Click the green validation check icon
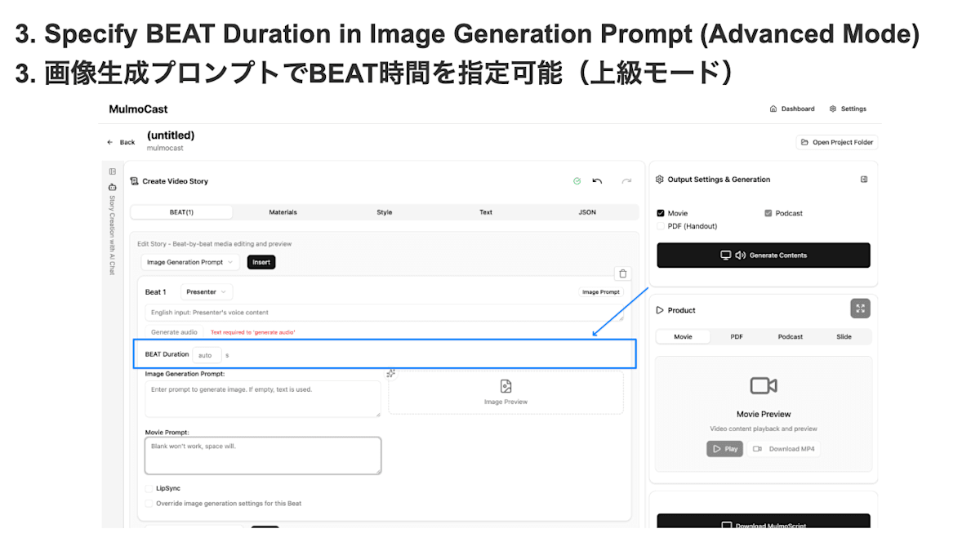Screen dimensions: 980x551 point(577,181)
